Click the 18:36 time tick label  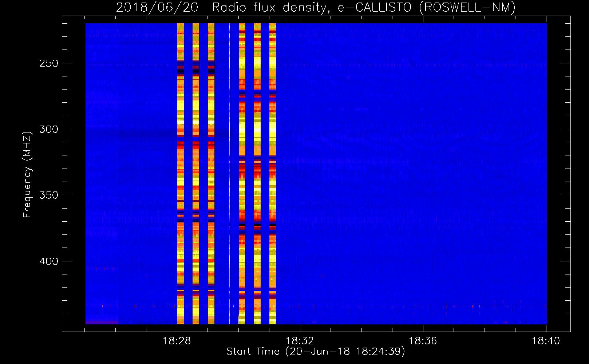click(x=423, y=341)
